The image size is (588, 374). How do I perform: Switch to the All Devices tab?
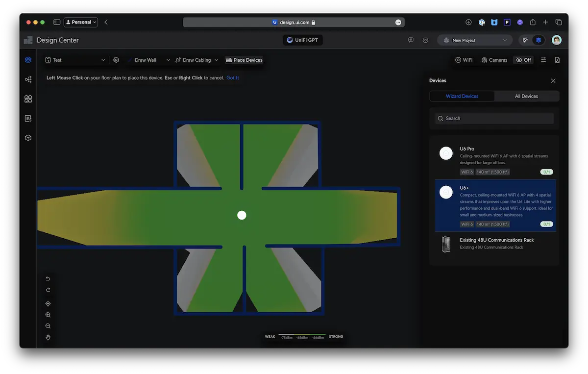tap(526, 96)
